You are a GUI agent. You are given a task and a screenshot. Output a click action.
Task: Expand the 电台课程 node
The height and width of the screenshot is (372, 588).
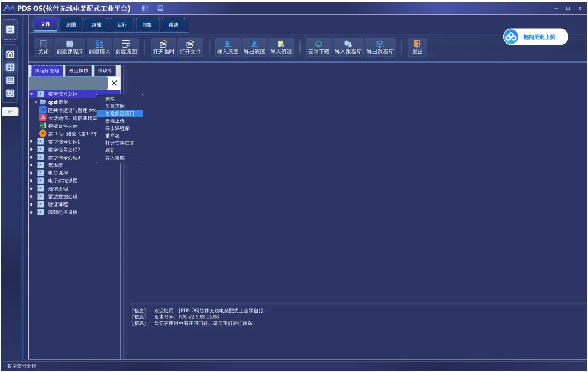pos(32,173)
